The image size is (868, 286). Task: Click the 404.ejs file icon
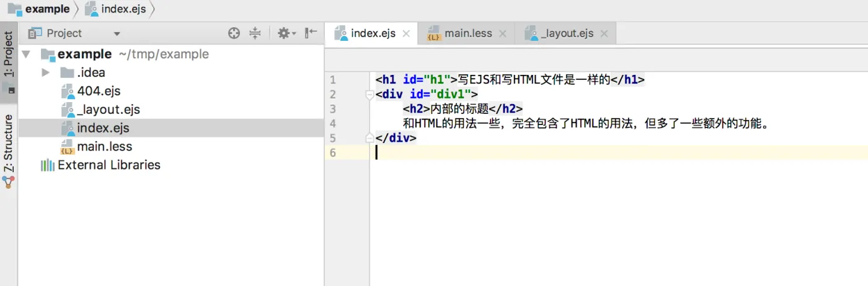68,92
